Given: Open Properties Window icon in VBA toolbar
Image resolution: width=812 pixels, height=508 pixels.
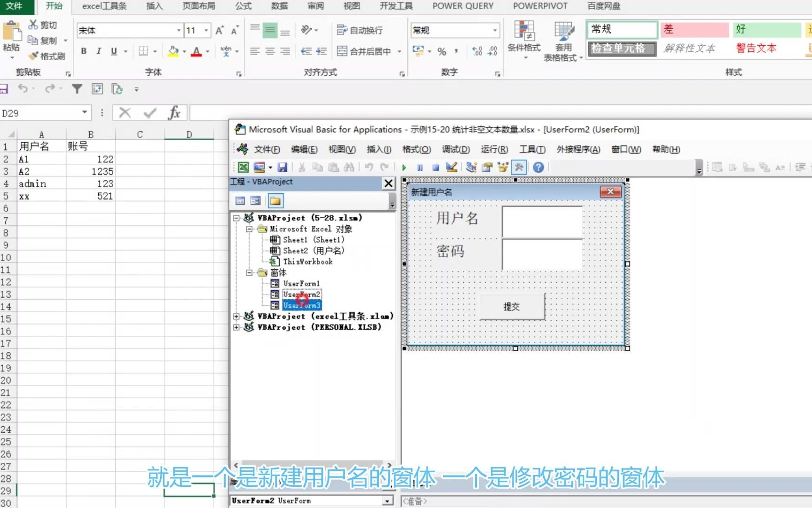Looking at the screenshot, I should coord(487,167).
